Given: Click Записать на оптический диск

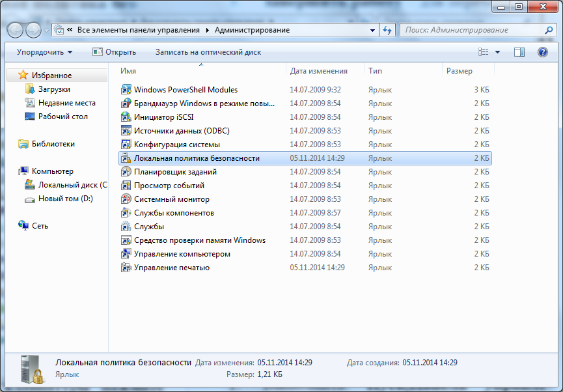Looking at the screenshot, I should tap(208, 52).
